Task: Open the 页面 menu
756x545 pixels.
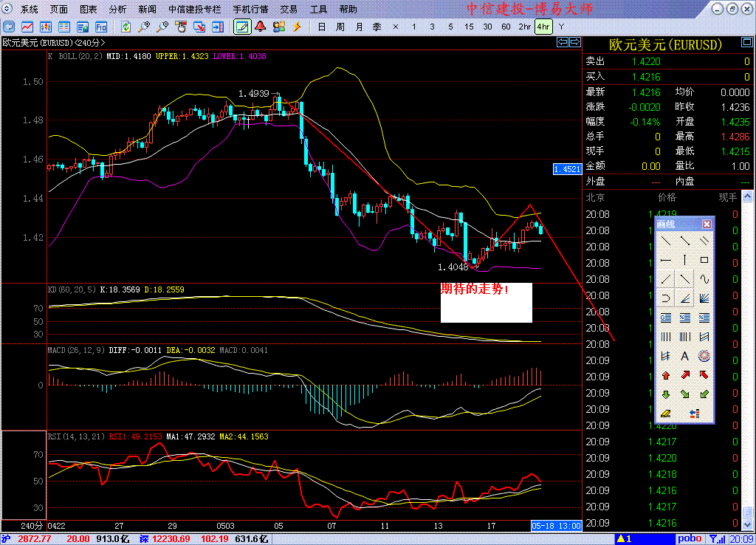Action: (x=59, y=9)
